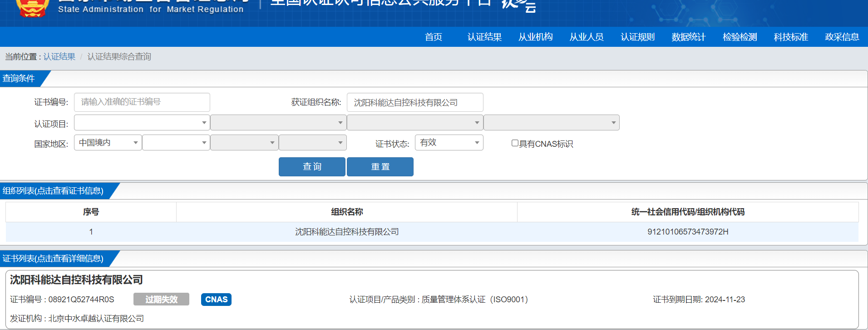Click the 证书列表 section header
The height and width of the screenshot is (330, 868).
click(x=53, y=259)
